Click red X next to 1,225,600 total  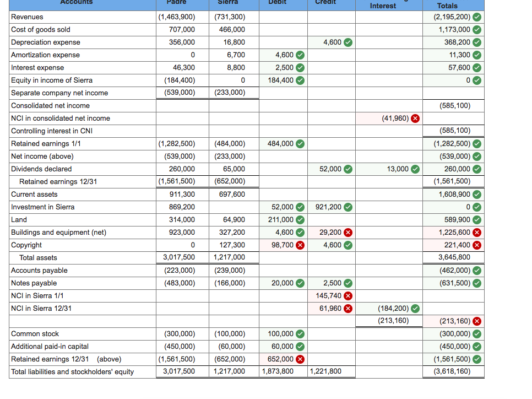(x=477, y=233)
